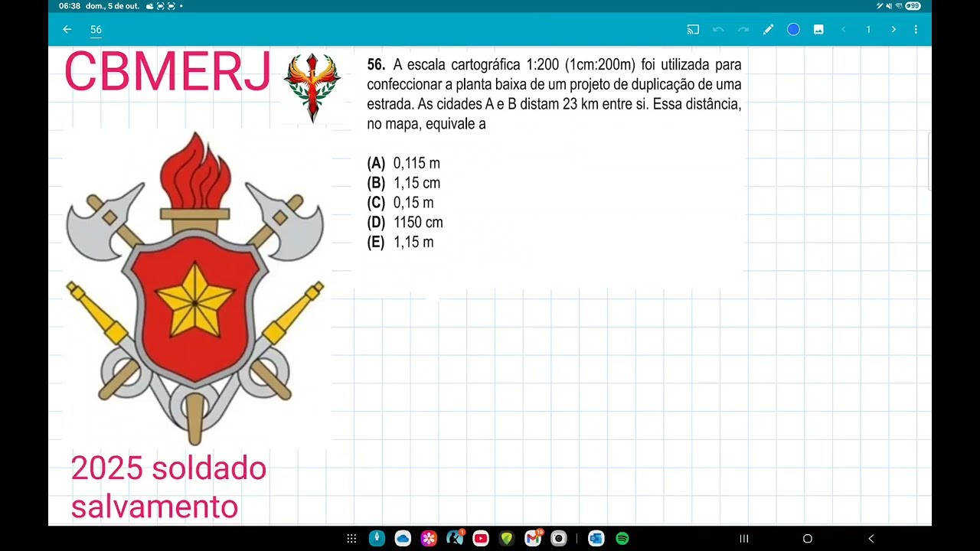Select answer option (E) 1,15 m
Viewport: 980px width, 551px height.
(400, 243)
